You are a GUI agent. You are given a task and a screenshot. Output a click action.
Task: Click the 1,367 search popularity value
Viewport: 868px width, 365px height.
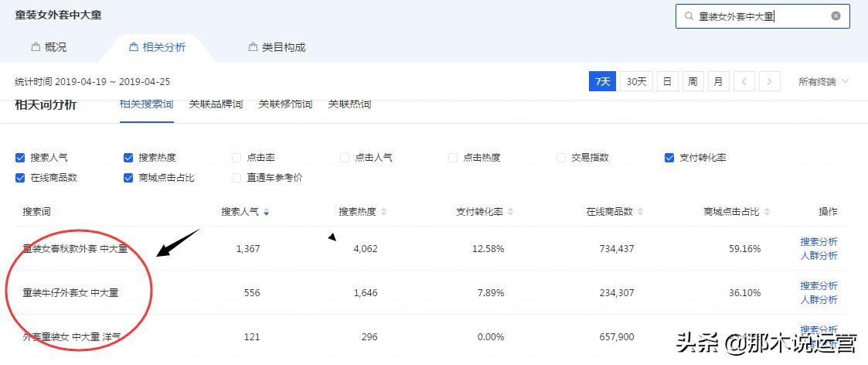(248, 249)
